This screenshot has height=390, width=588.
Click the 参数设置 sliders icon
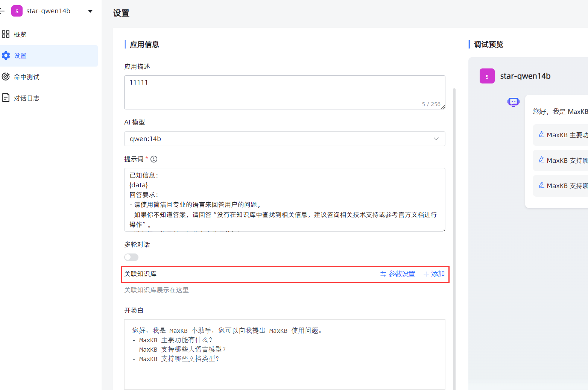[383, 274]
